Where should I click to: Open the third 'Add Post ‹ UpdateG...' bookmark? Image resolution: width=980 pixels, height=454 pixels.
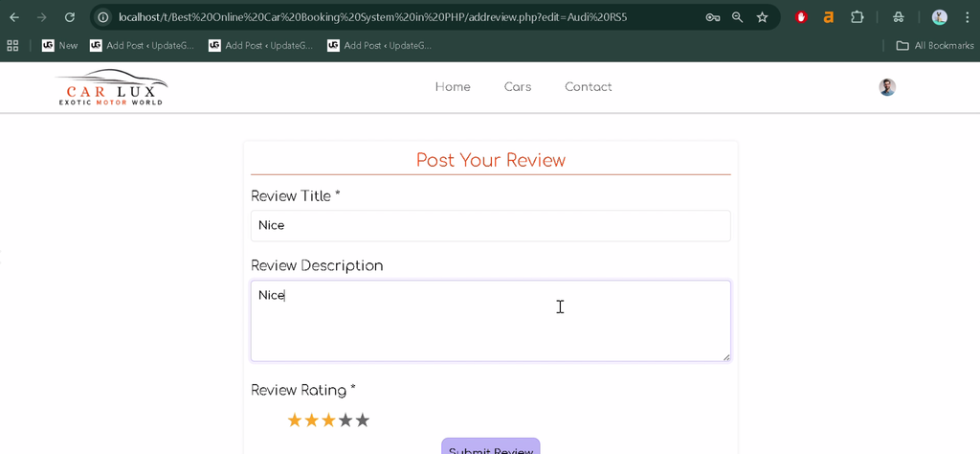click(379, 46)
